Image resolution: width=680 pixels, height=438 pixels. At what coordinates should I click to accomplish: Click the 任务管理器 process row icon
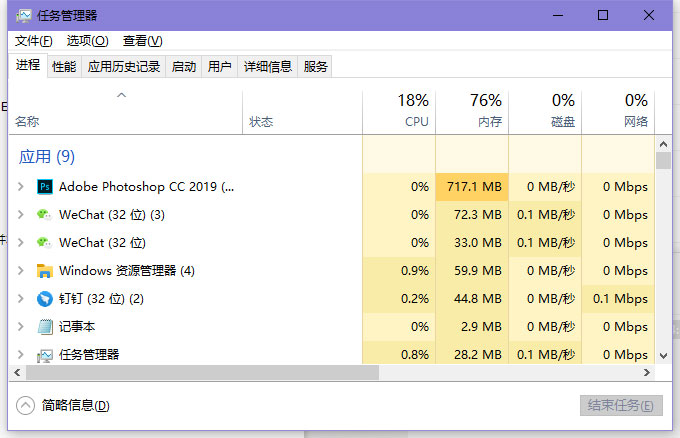45,355
